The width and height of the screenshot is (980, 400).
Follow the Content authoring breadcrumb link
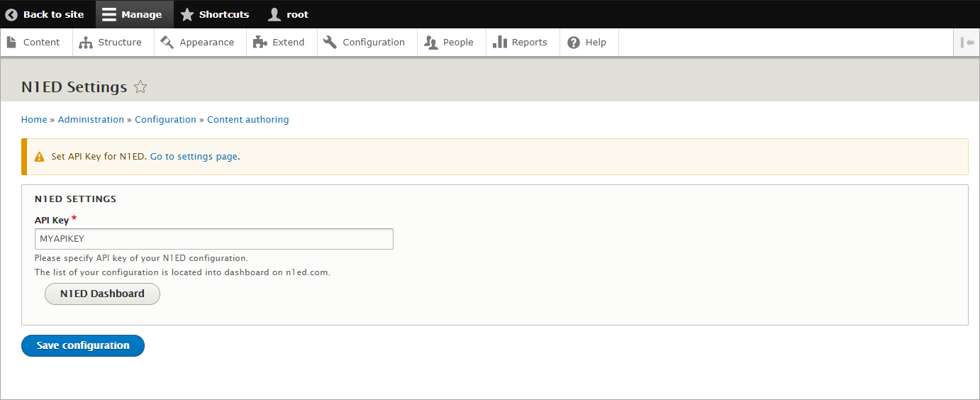coord(247,120)
